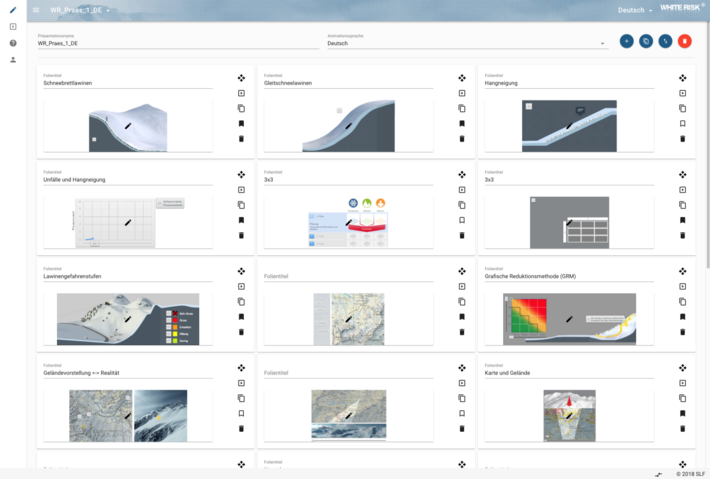Image resolution: width=710 pixels, height=479 pixels.
Task: Select the Grafische Reduktionsmethode slide thumbnail
Action: pos(567,319)
